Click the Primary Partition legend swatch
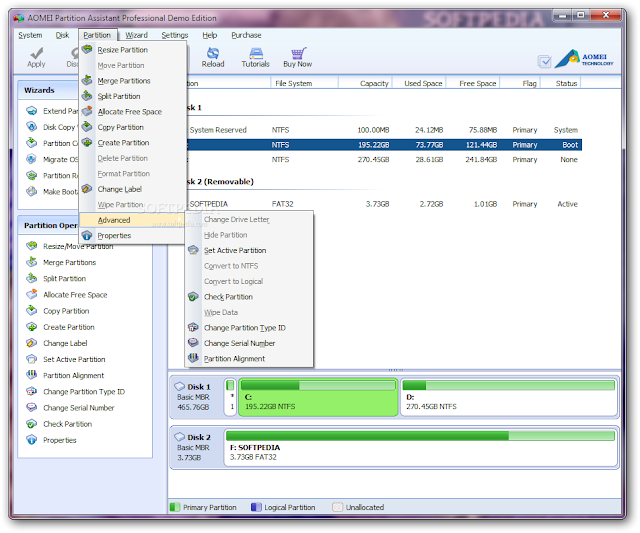The width and height of the screenshot is (640, 533). click(175, 507)
